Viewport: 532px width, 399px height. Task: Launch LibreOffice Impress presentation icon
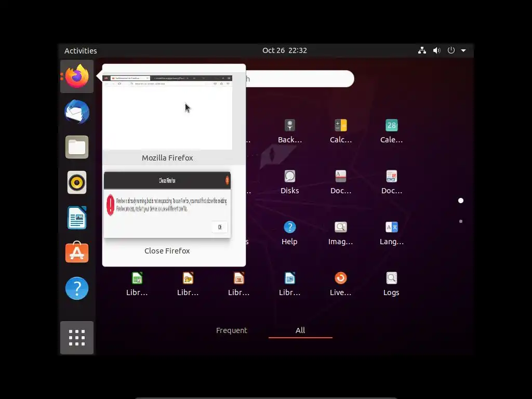coord(239,284)
